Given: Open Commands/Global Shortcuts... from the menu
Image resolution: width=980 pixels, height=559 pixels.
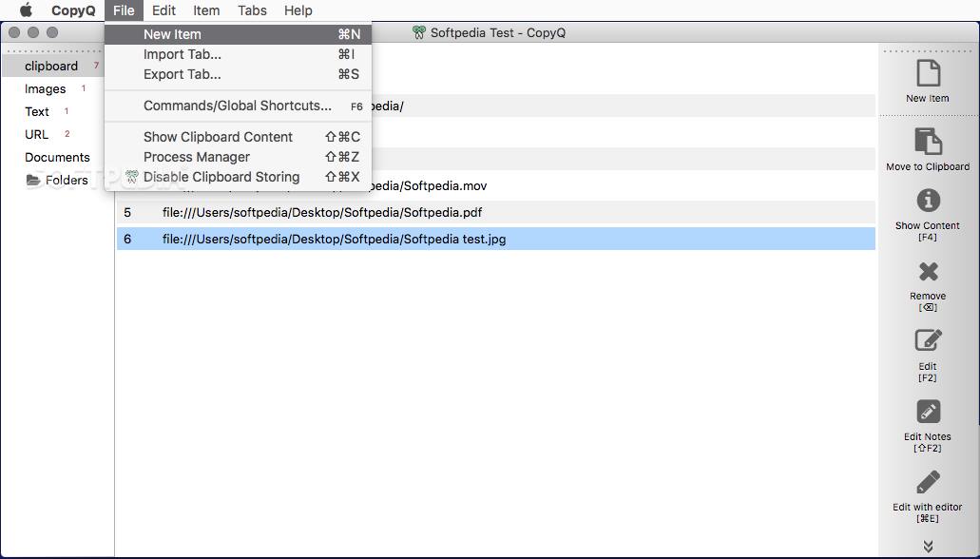Looking at the screenshot, I should pos(239,106).
